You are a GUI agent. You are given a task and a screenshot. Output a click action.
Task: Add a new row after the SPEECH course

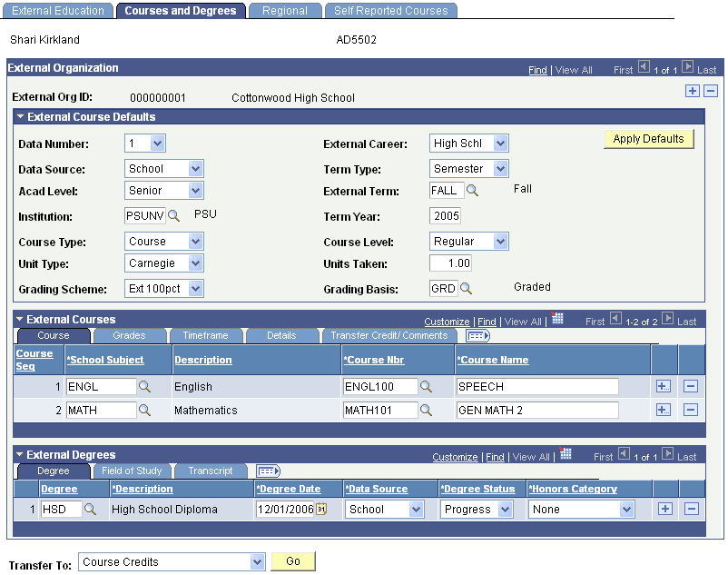coord(665,386)
